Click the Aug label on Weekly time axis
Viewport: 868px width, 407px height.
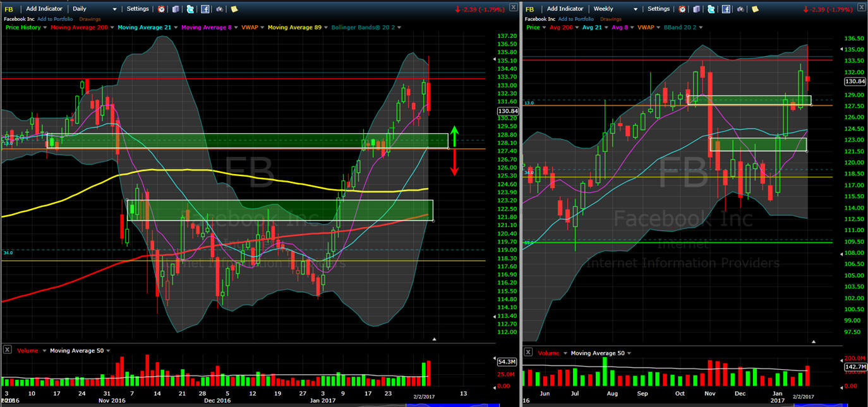(x=612, y=393)
